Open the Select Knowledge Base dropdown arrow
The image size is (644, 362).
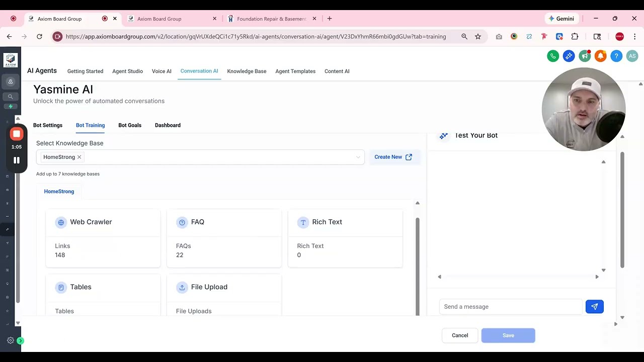(x=358, y=157)
